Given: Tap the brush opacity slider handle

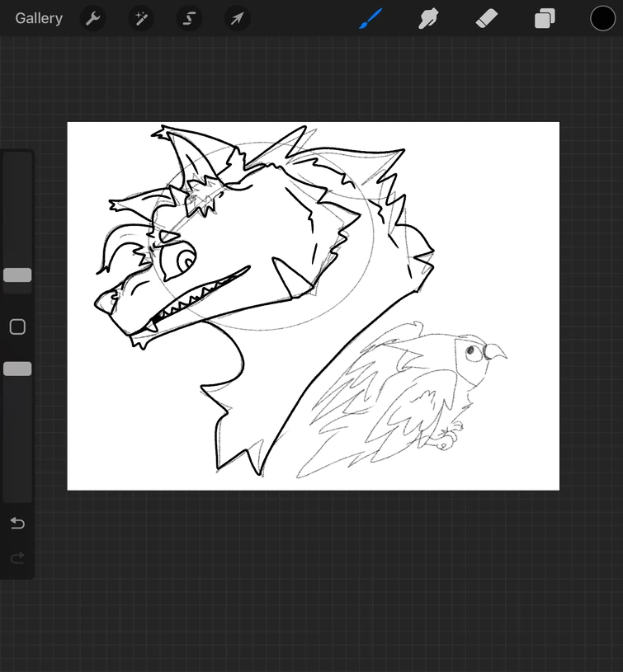Looking at the screenshot, I should (x=17, y=369).
